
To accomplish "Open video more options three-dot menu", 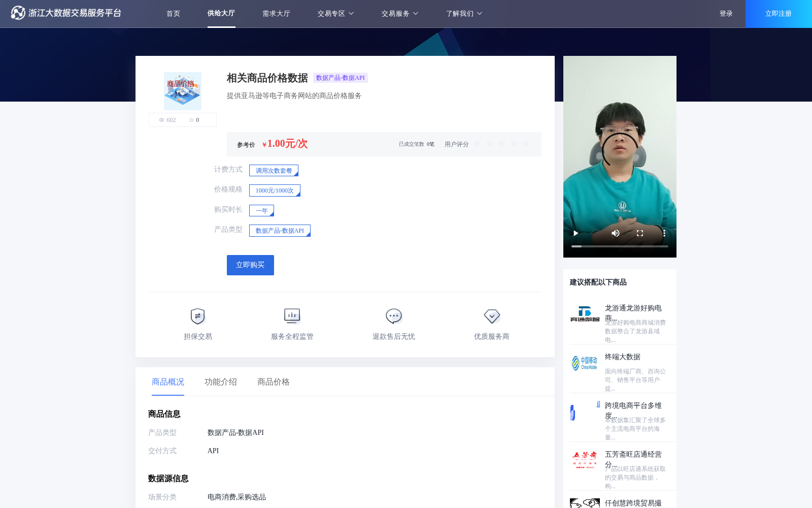I will [x=664, y=233].
